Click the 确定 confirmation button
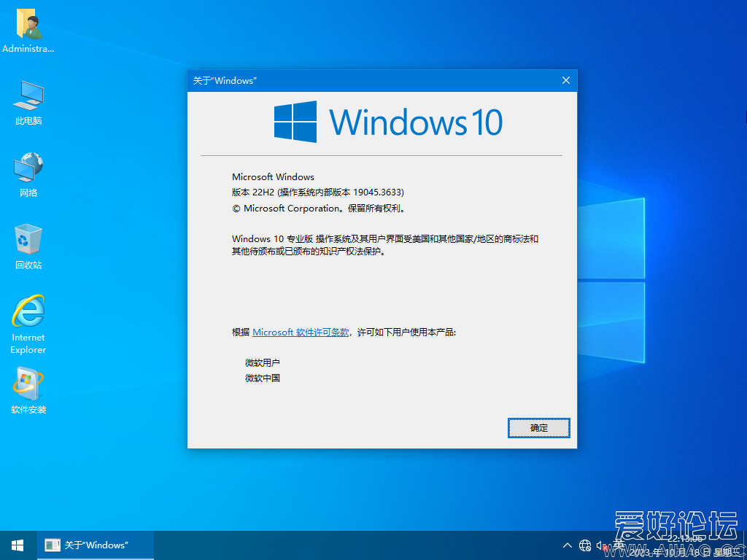This screenshot has width=747, height=560. pyautogui.click(x=538, y=428)
